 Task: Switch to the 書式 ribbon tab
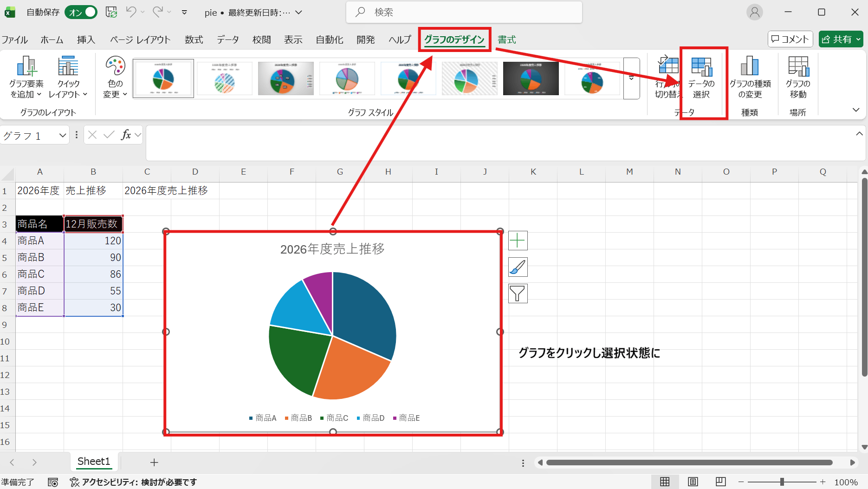tap(506, 39)
